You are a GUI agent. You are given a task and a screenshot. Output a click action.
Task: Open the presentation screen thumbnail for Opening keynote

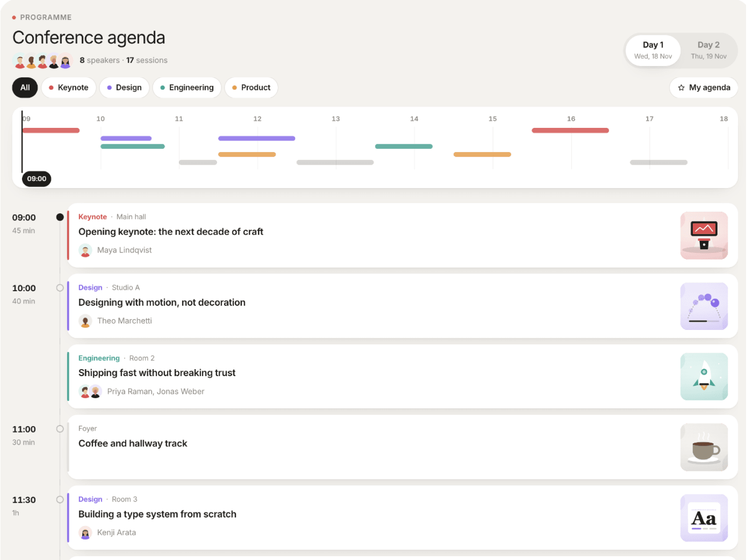tap(704, 236)
